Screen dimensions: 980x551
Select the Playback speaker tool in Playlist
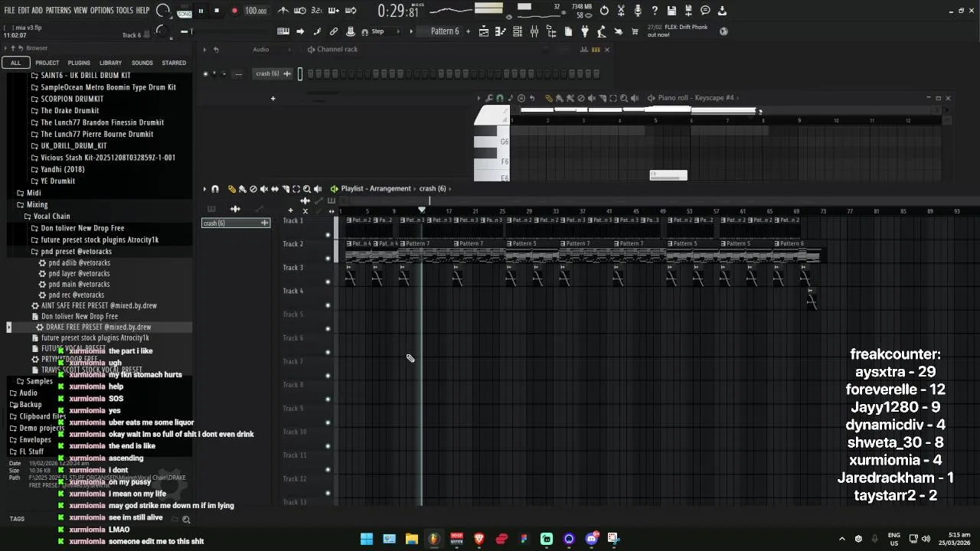[x=318, y=189]
